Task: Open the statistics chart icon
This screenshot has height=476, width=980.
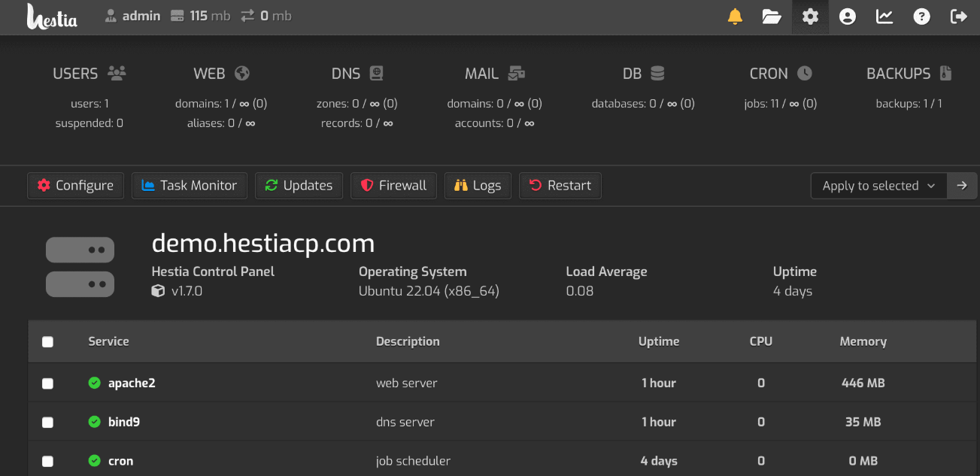Action: [884, 17]
